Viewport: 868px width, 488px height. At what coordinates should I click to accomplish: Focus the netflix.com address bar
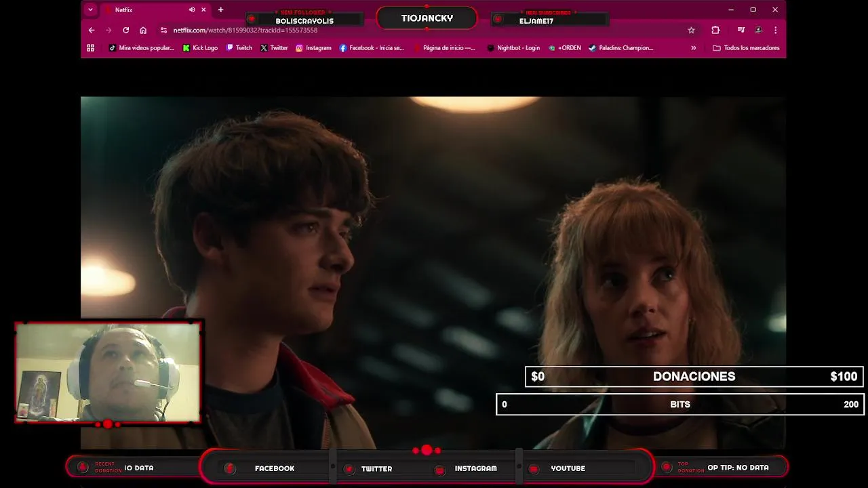(427, 30)
